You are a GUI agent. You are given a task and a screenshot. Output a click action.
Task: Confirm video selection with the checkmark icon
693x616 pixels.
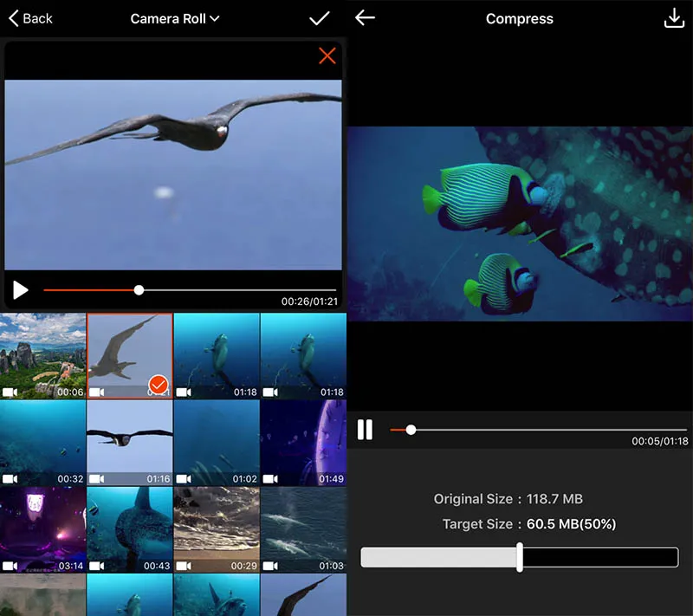click(320, 17)
